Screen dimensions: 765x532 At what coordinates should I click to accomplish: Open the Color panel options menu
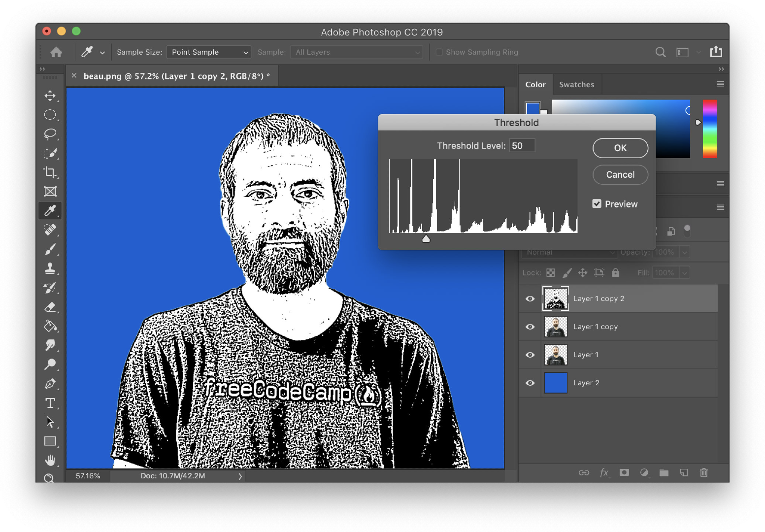tap(720, 84)
